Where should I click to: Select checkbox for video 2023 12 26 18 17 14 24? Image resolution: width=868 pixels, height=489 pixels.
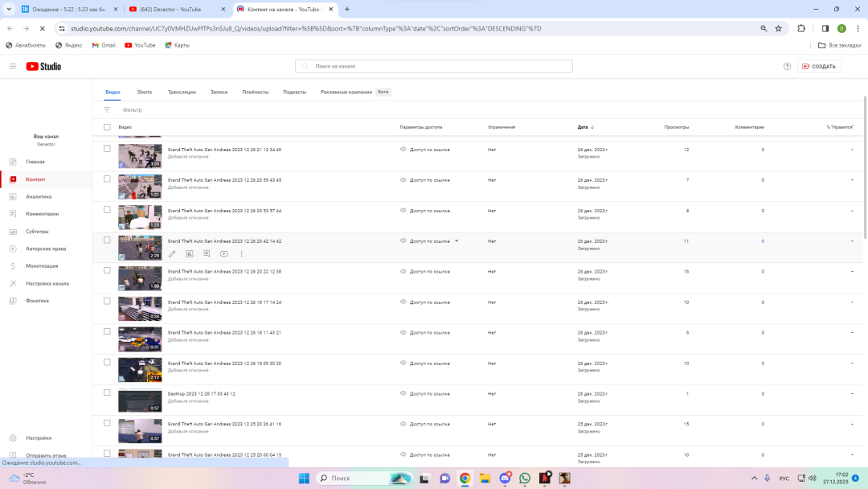(x=107, y=301)
